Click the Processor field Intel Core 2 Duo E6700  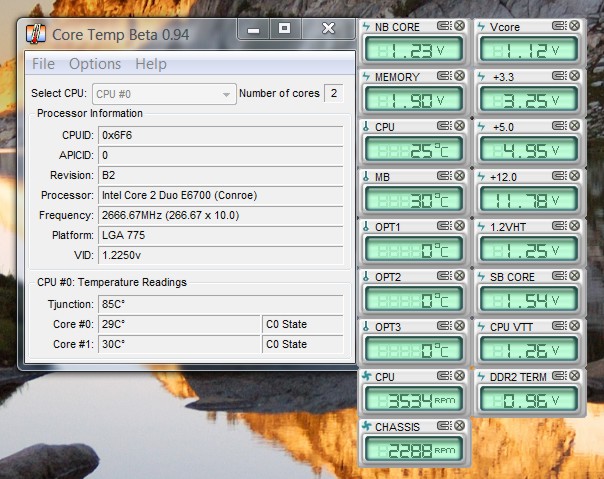click(220, 195)
